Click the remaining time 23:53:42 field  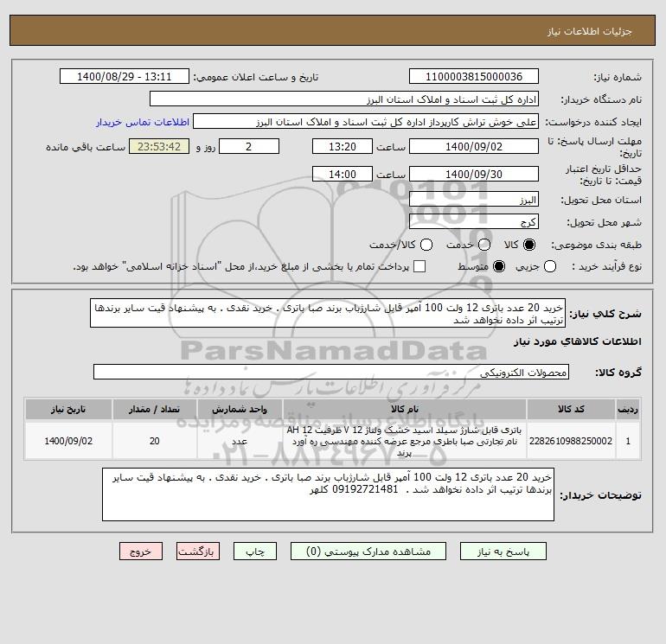tap(159, 147)
